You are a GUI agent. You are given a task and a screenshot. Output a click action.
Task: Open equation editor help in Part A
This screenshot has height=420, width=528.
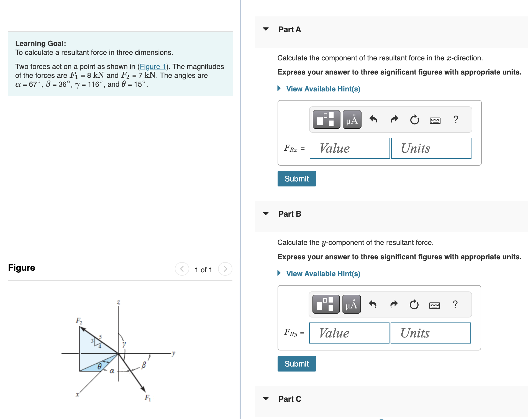[x=456, y=119]
